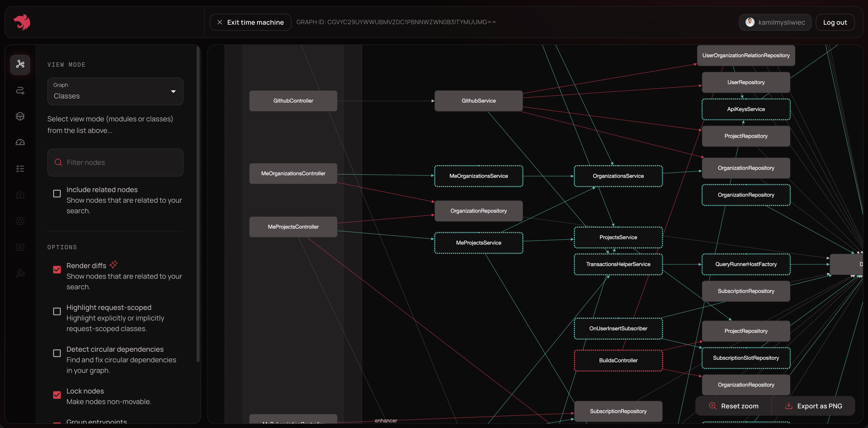Open the checklist sidebar icon
Viewport: 868px width, 428px height.
20,169
